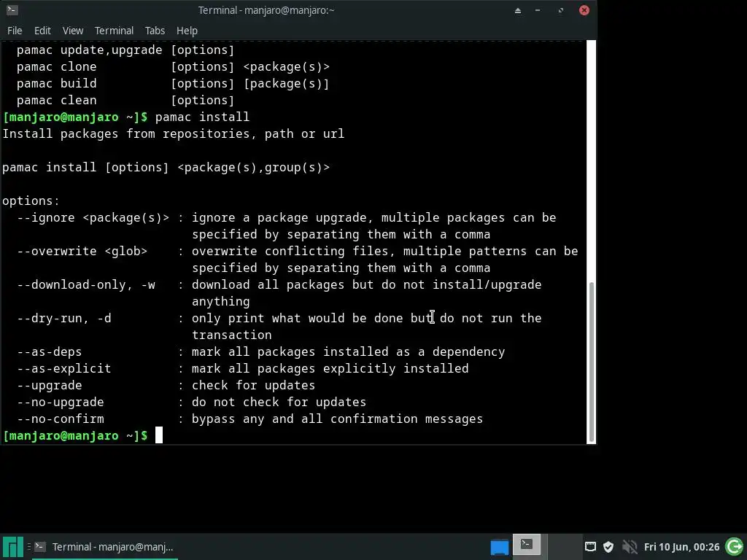This screenshot has width=747, height=560.
Task: Click the '--overwrite <glob>' option text
Action: pyautogui.click(x=82, y=251)
